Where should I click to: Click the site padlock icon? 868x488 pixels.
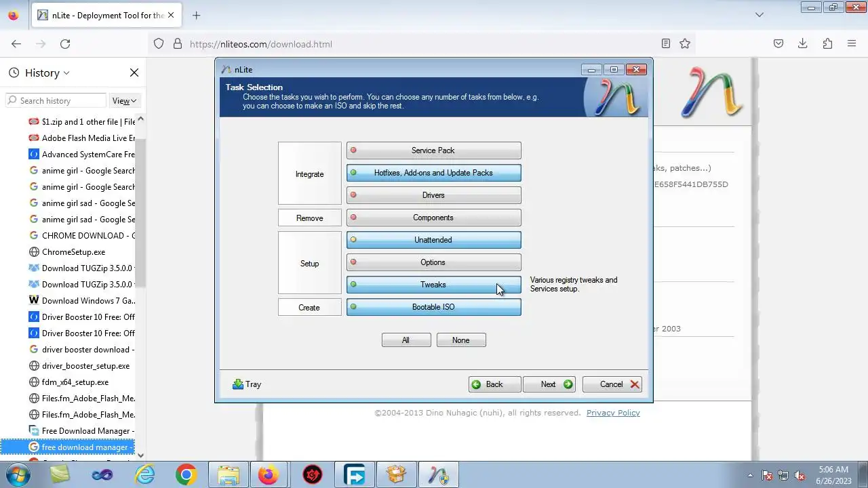(x=178, y=43)
